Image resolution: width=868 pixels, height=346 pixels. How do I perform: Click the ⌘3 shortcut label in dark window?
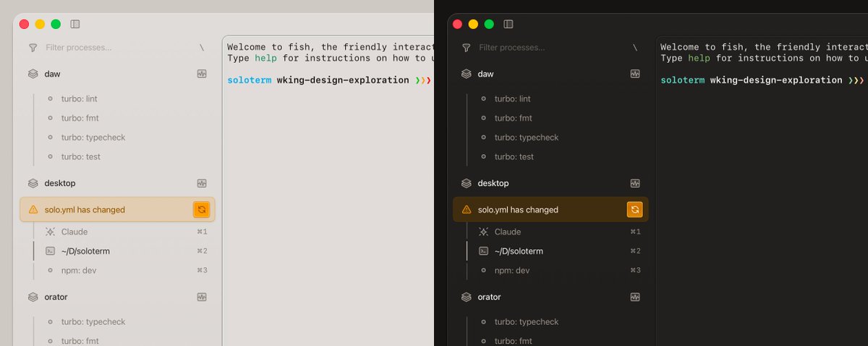coord(635,270)
